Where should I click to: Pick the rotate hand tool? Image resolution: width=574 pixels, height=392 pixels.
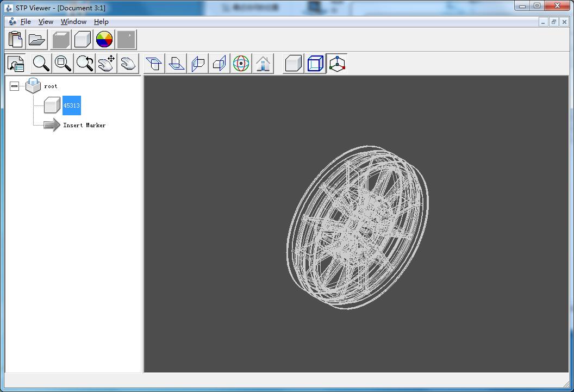pos(128,63)
